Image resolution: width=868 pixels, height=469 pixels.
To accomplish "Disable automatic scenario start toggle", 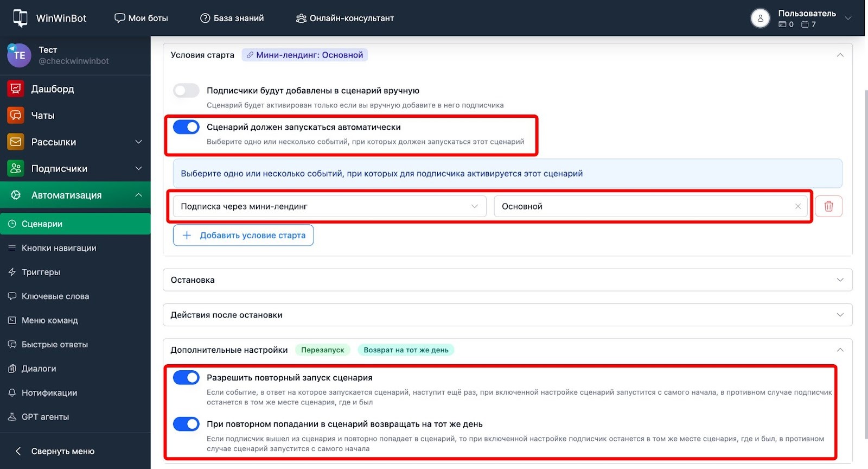I will (186, 127).
